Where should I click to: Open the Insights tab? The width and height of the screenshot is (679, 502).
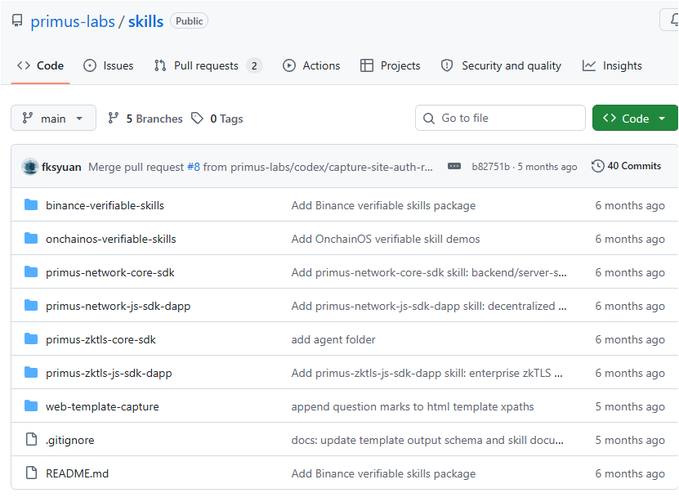612,66
